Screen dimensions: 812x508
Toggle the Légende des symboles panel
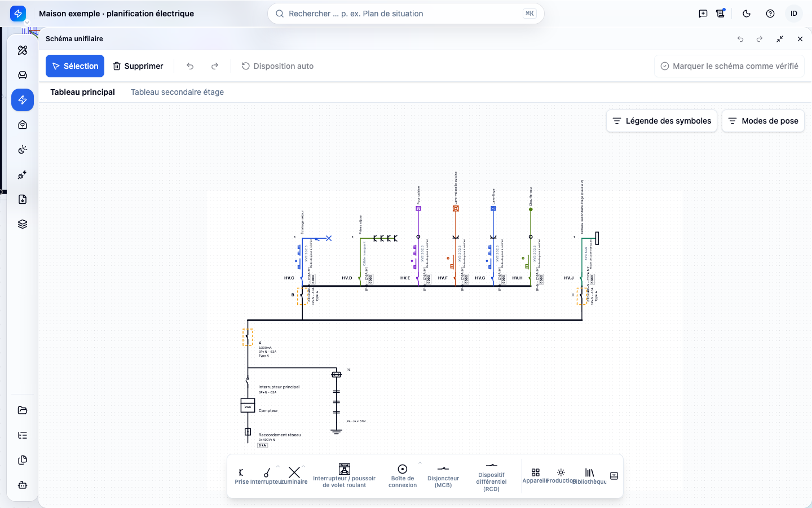coord(661,121)
